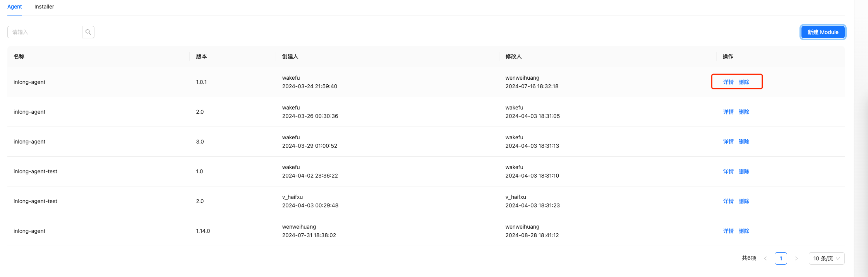Go to next page arrow
The width and height of the screenshot is (868, 277).
pyautogui.click(x=796, y=258)
